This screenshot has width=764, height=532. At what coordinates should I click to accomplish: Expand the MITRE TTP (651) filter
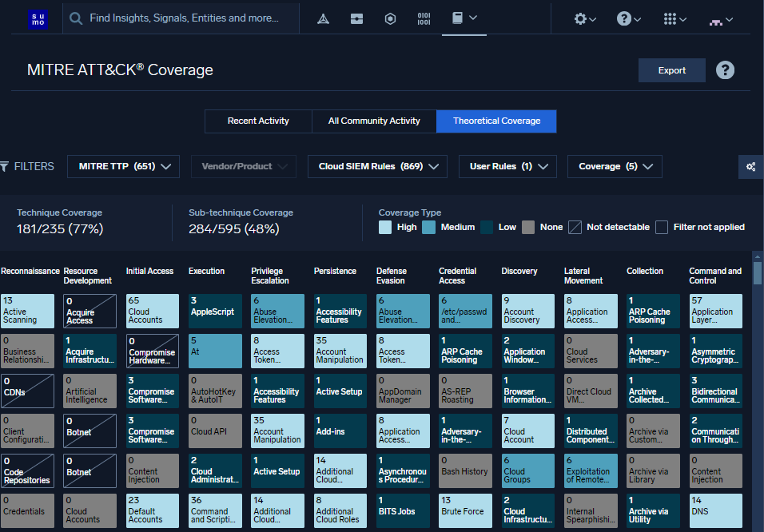[123, 166]
